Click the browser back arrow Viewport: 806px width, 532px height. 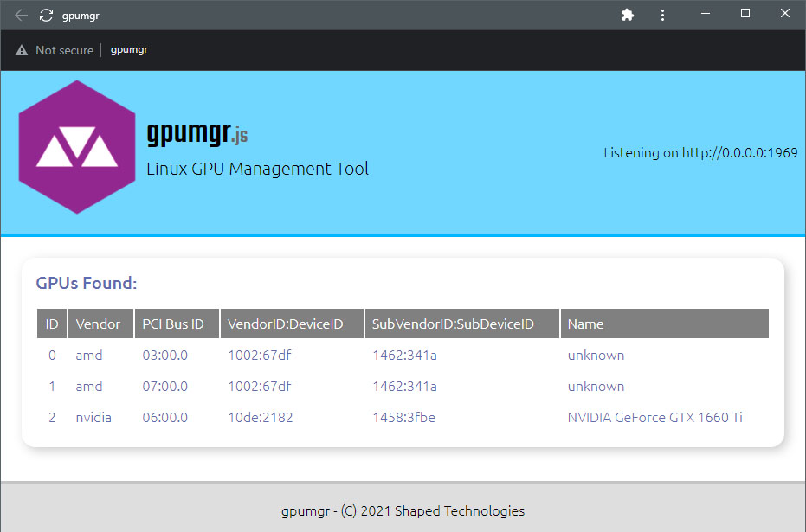21,16
